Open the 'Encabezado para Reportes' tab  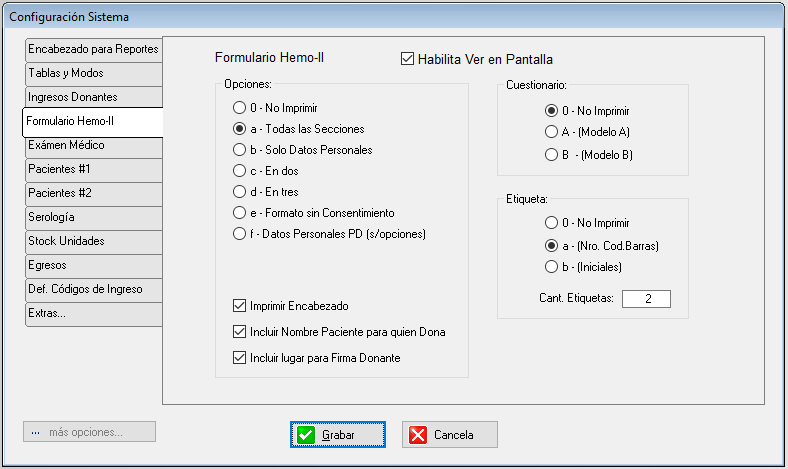pyautogui.click(x=93, y=49)
